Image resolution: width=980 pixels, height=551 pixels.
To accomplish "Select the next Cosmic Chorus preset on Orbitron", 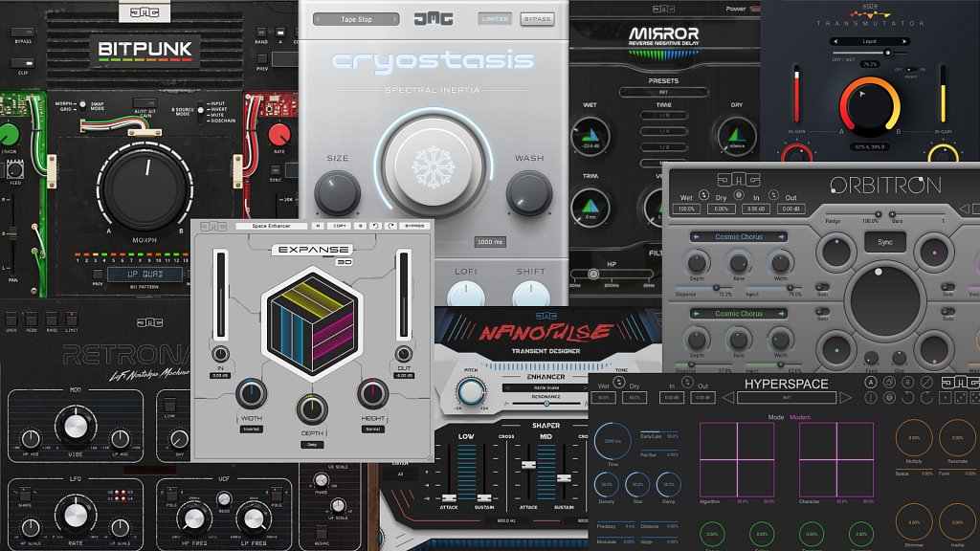I will pyautogui.click(x=782, y=235).
